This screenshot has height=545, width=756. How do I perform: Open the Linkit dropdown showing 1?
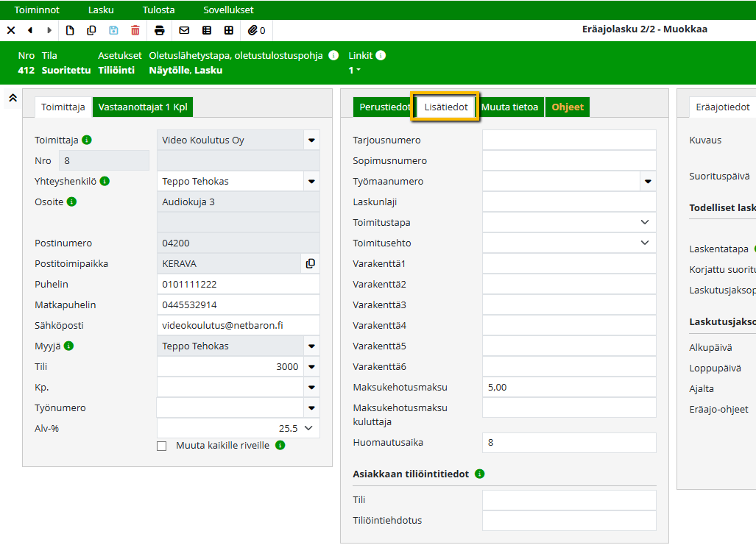click(355, 71)
